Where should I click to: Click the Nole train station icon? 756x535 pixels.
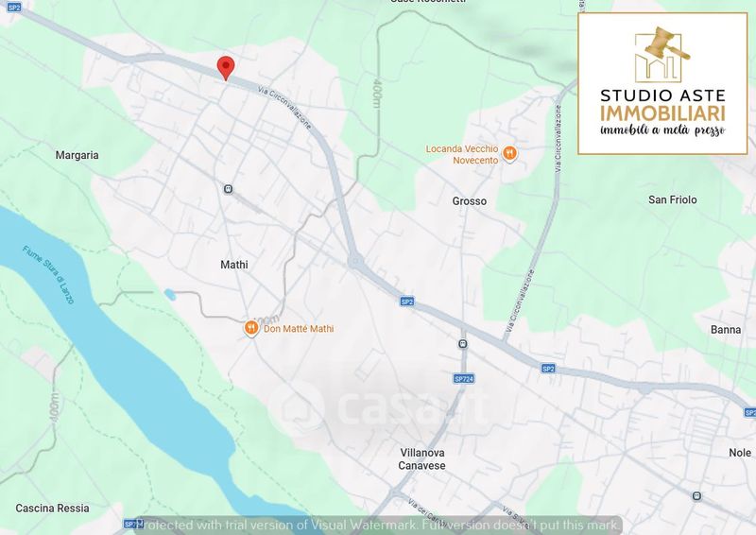(x=696, y=496)
